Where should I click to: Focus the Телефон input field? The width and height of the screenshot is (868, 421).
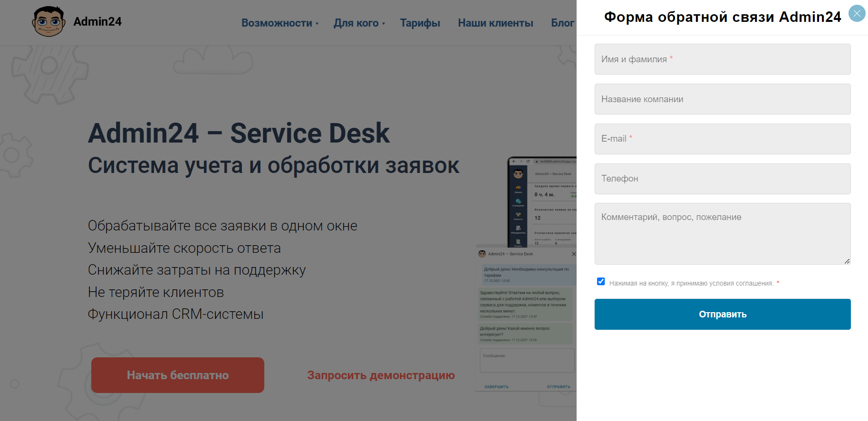723,179
